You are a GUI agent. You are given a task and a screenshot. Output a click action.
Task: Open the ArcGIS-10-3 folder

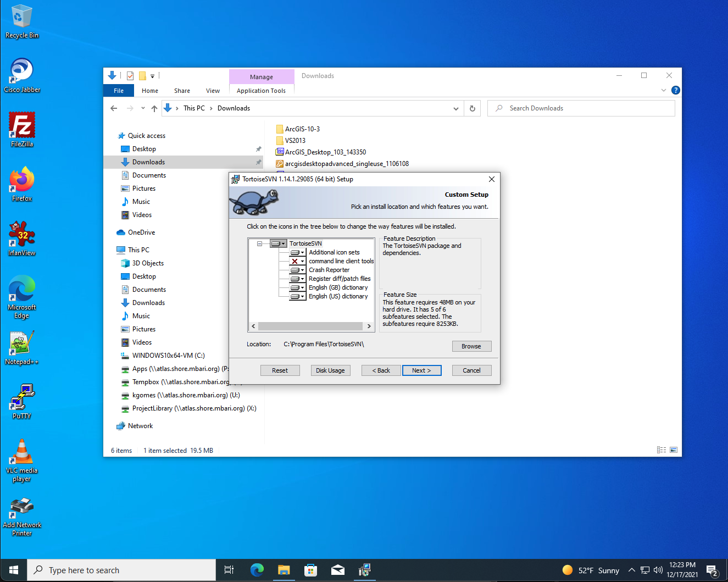click(302, 129)
